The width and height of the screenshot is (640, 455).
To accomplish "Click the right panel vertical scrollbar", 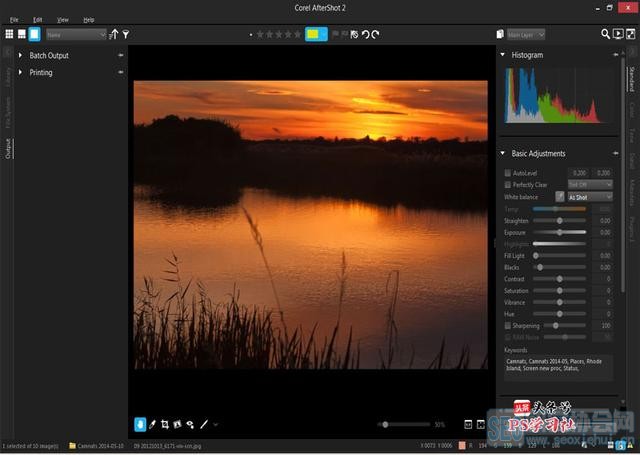I will click(623, 175).
